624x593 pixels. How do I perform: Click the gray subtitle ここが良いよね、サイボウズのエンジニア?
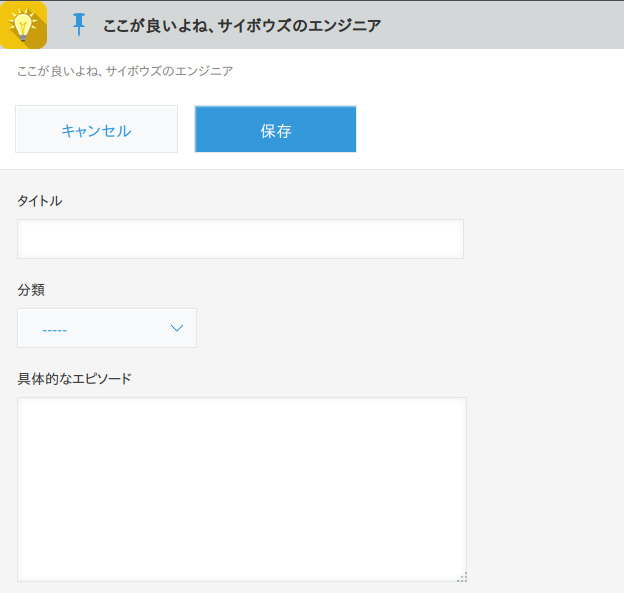click(125, 71)
